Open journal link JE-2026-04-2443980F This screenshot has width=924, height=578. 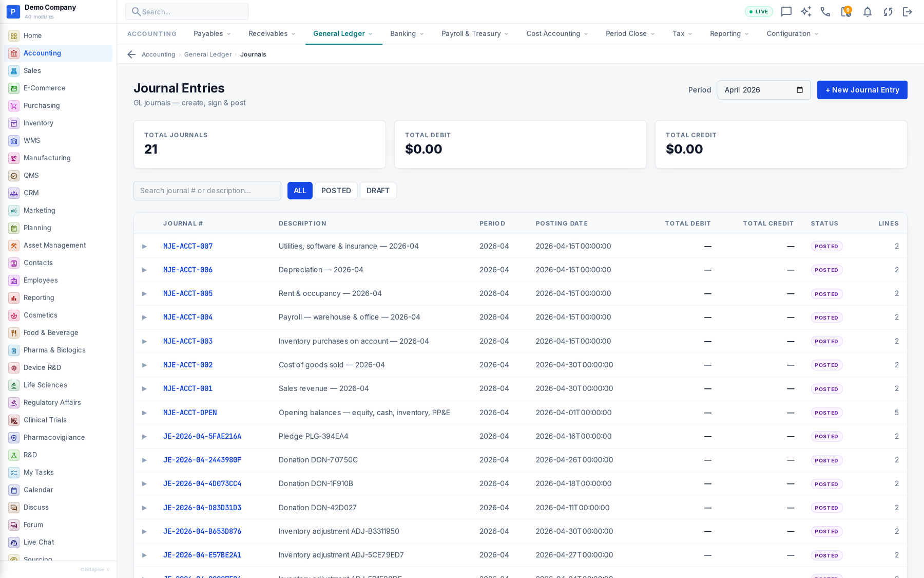click(x=202, y=460)
